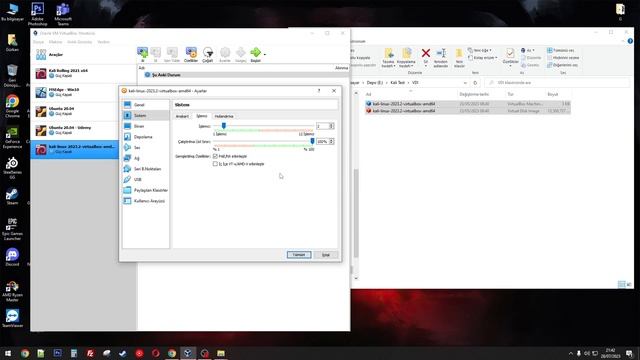Expand Kolay erişim dropdown in Explorer
The width and height of the screenshot is (640, 360).
[482, 58]
